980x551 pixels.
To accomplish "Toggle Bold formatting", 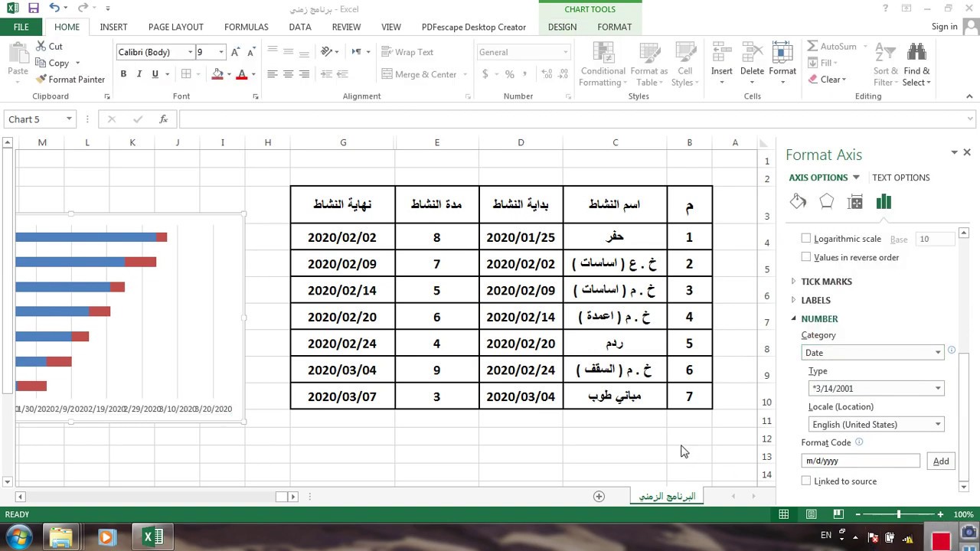I will [123, 74].
